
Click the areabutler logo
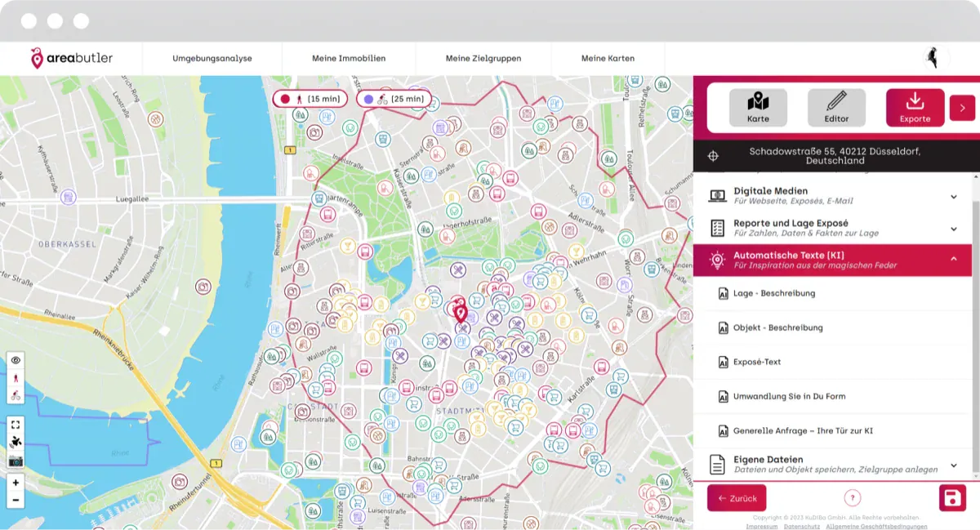point(72,58)
